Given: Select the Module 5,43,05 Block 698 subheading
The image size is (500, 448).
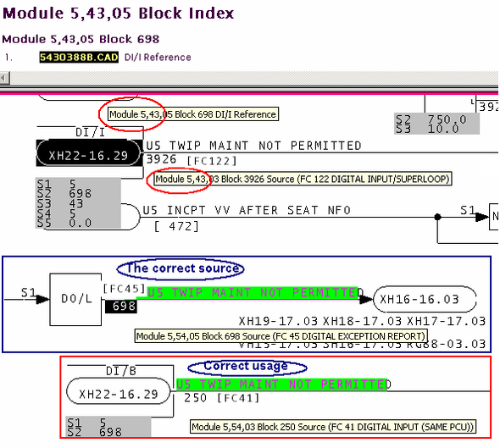Looking at the screenshot, I should [x=81, y=39].
